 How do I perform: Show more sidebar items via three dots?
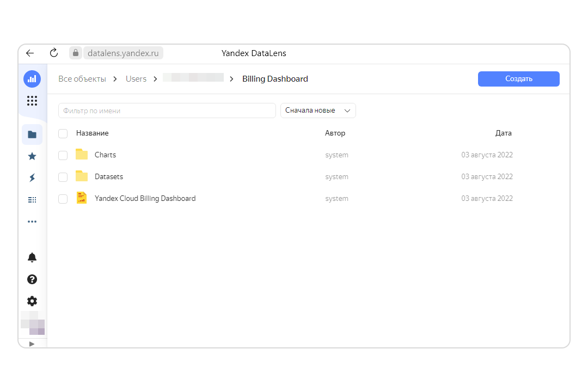(32, 222)
